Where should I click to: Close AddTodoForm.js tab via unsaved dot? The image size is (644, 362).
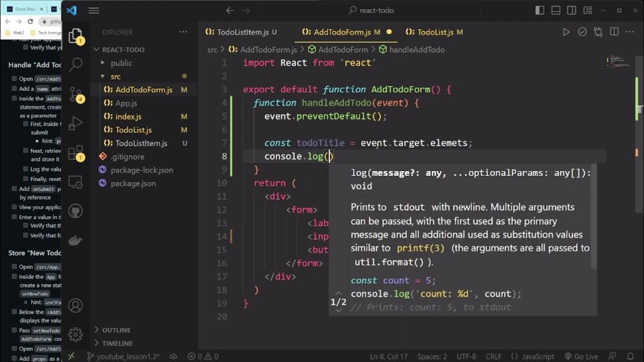(389, 32)
